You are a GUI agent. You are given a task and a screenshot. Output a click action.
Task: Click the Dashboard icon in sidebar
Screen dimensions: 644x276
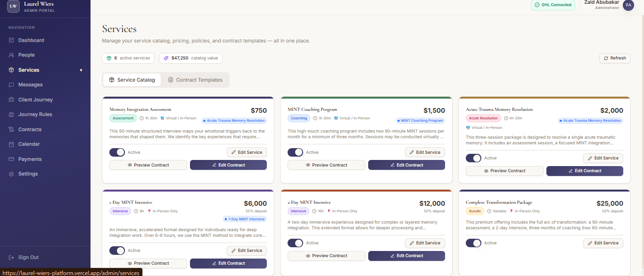(x=11, y=41)
